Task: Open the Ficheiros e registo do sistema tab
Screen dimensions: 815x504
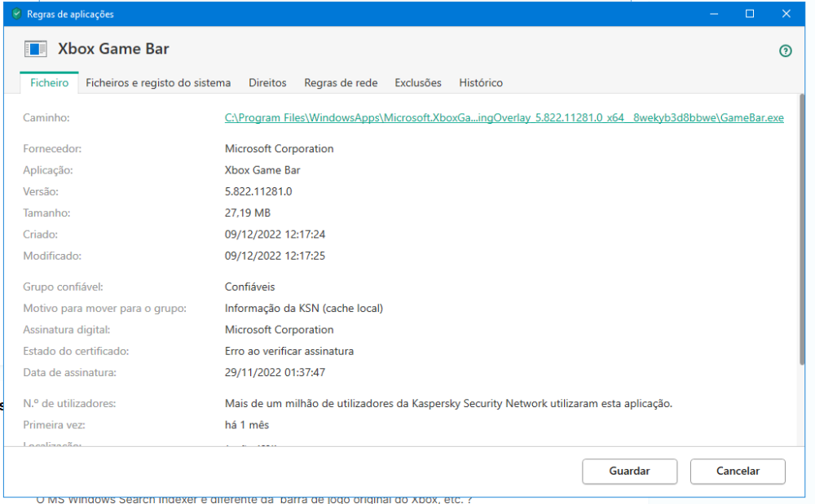Action: pyautogui.click(x=158, y=82)
